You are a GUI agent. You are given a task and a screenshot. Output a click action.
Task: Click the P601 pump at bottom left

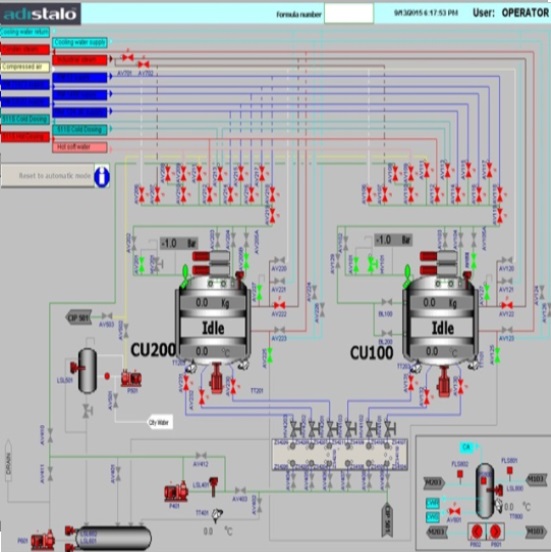coord(43,540)
